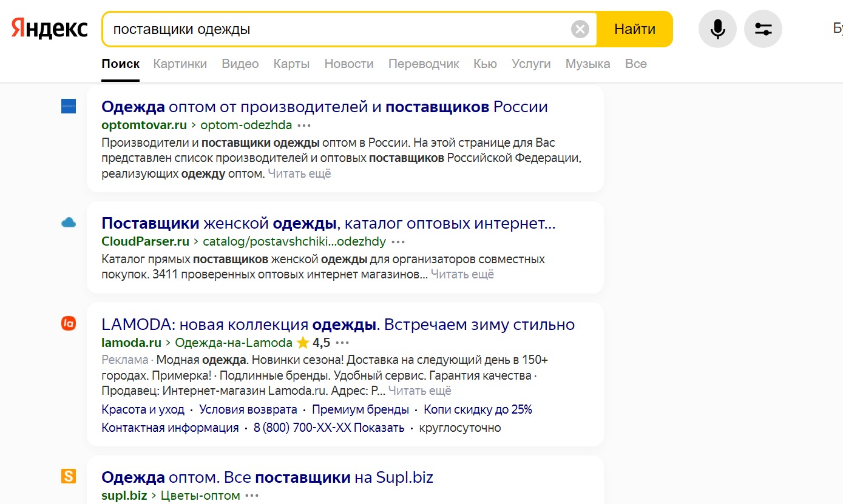Start voice search with microphone icon
Viewport: 843px width, 504px height.
[x=717, y=29]
